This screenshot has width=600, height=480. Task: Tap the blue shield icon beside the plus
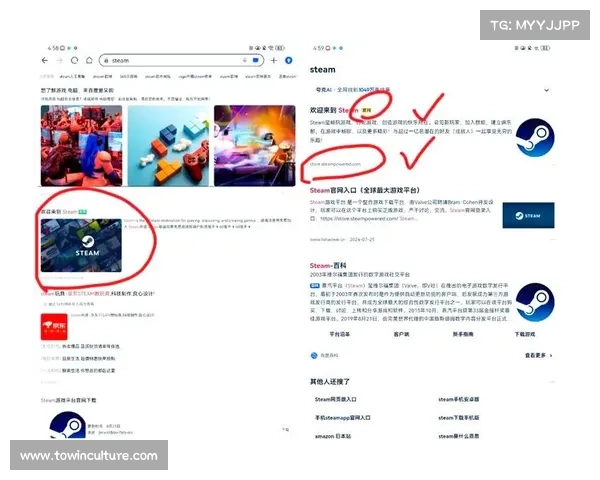[x=289, y=60]
